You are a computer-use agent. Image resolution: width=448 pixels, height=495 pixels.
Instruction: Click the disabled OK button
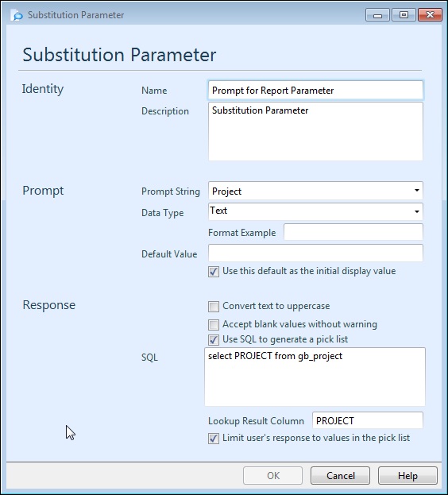click(x=273, y=475)
